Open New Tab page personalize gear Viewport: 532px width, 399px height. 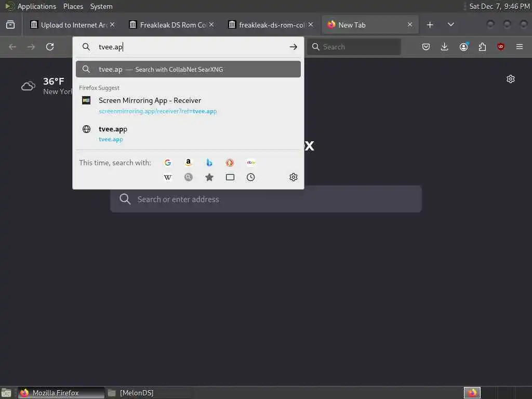pos(511,79)
